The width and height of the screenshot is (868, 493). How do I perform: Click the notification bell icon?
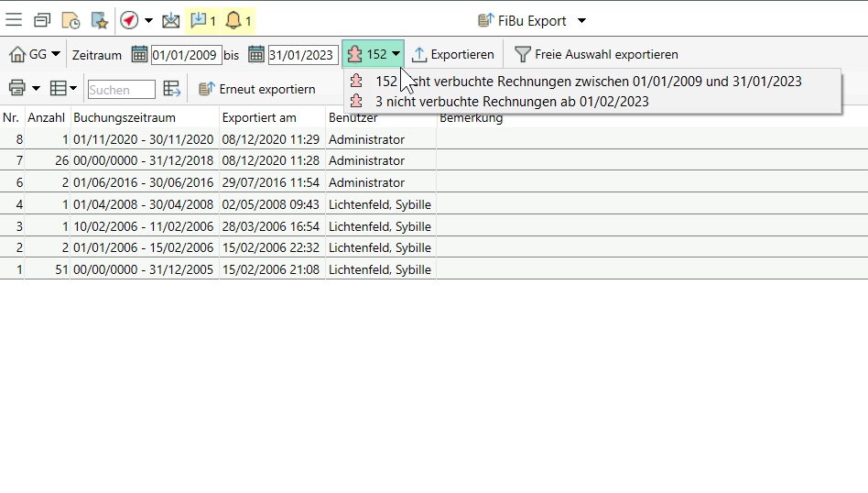[x=238, y=20]
